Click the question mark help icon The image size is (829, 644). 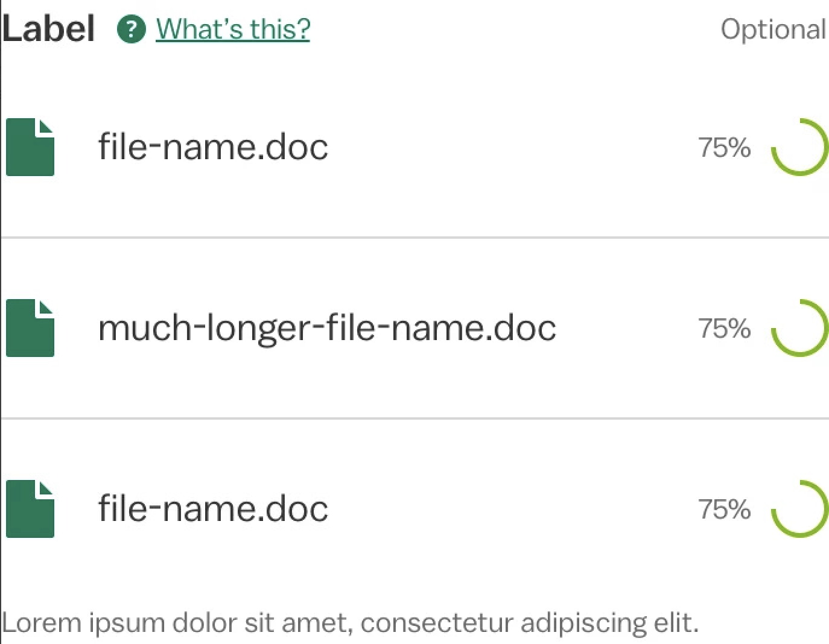(x=132, y=28)
